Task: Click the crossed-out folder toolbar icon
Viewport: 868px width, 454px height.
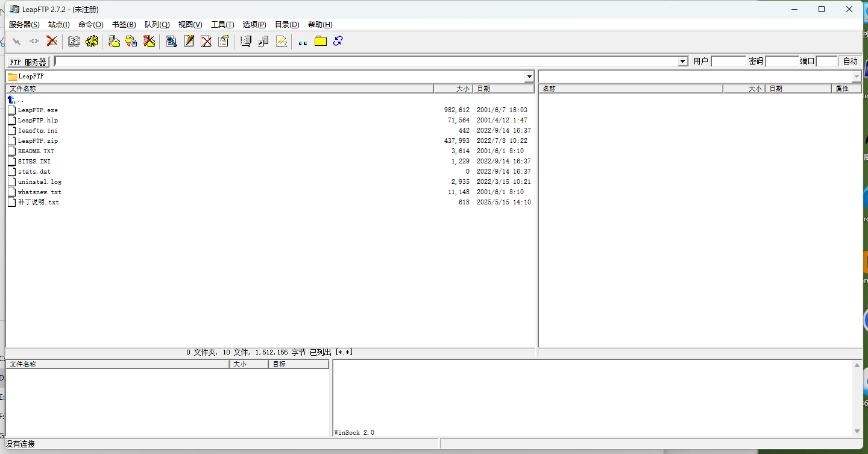Action: click(x=149, y=42)
